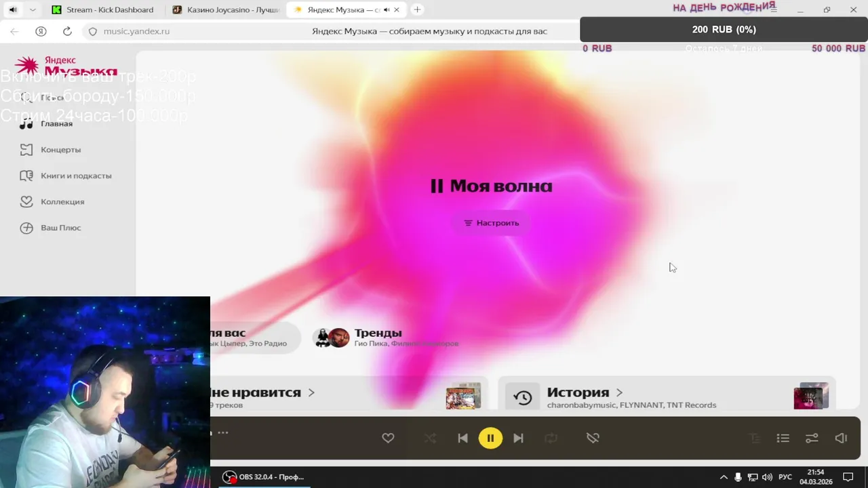Toggle repeat mode in the player bar

[x=551, y=438]
